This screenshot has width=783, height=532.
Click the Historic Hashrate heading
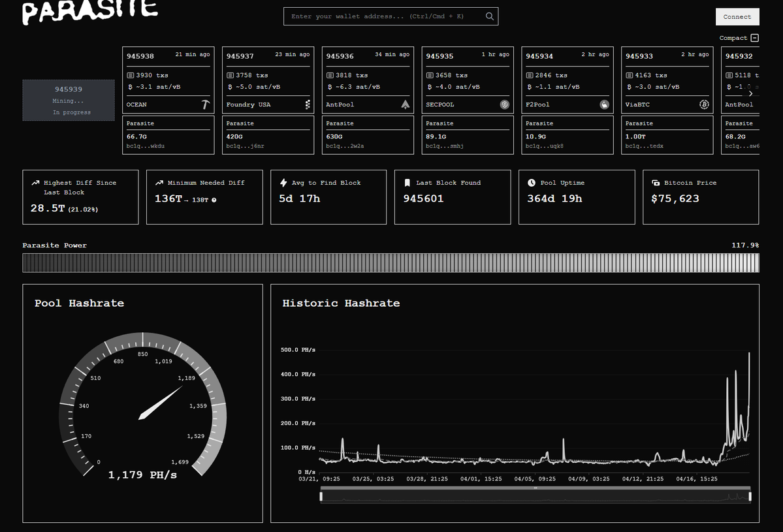(341, 303)
